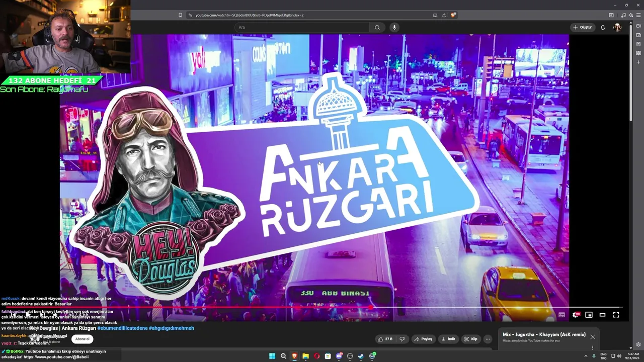This screenshot has width=644, height=362.
Task: Open the browser main menu hamburger icon
Action: click(x=638, y=15)
